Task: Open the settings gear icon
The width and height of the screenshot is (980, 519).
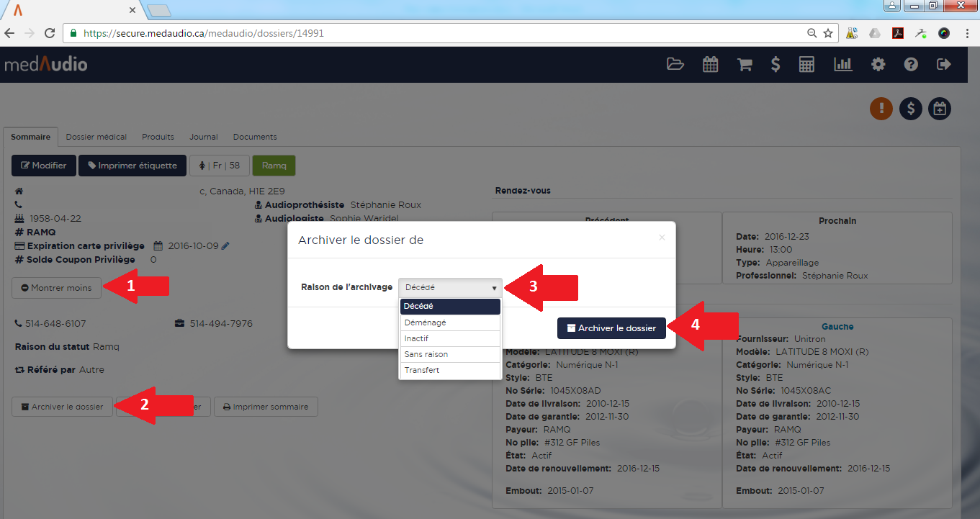Action: click(878, 64)
